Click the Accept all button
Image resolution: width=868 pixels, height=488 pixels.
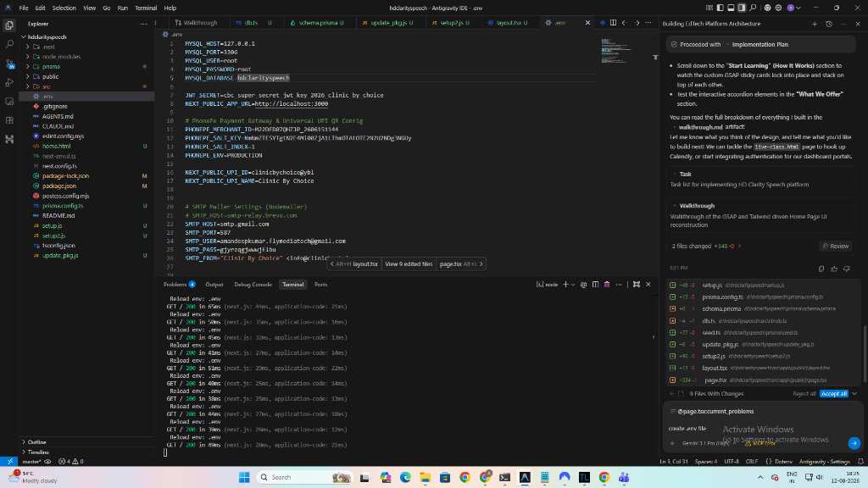[834, 394]
